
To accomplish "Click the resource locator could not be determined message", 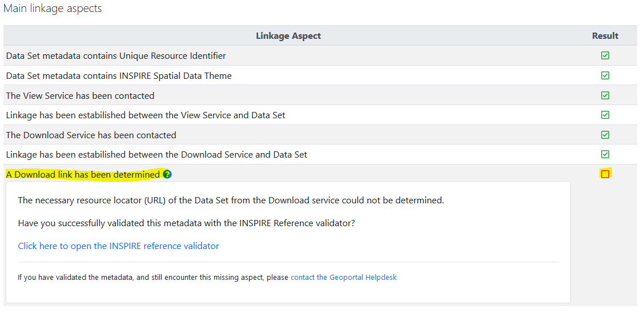I will [231, 200].
